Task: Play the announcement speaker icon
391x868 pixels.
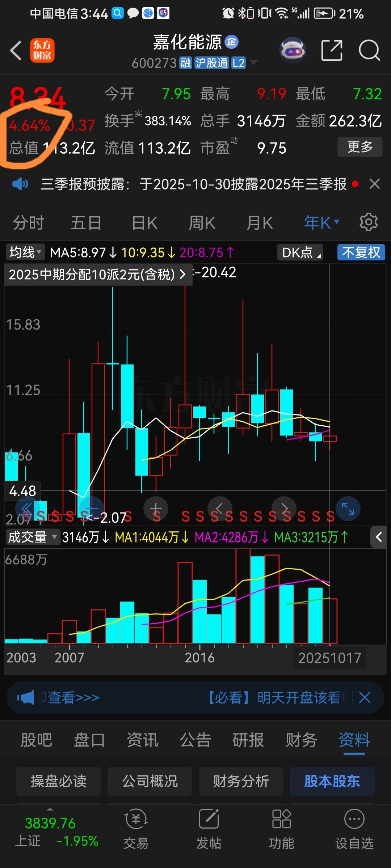Action: coord(20,184)
